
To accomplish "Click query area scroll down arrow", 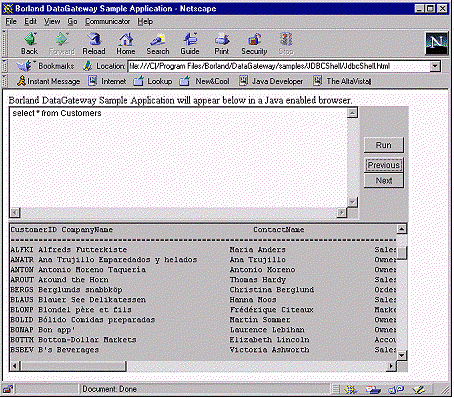I will [x=352, y=202].
